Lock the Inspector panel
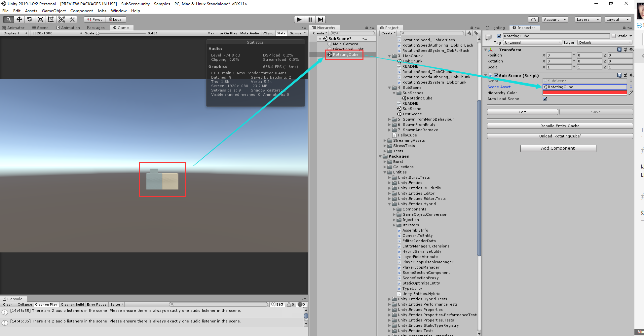 (x=624, y=28)
